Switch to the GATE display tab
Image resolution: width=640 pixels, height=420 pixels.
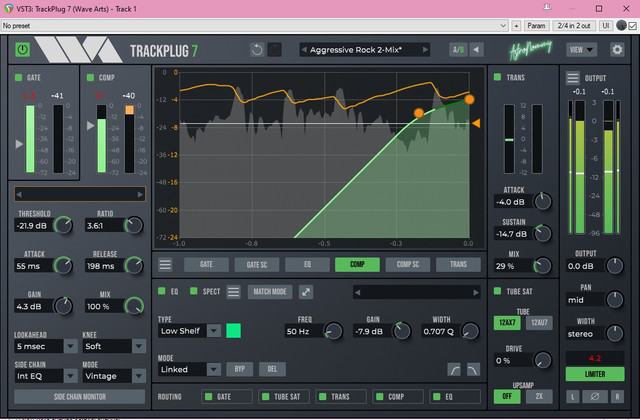coord(206,264)
